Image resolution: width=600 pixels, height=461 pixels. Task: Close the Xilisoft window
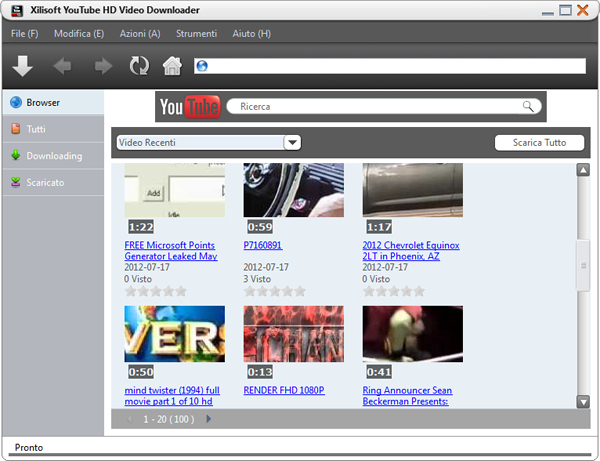pyautogui.click(x=583, y=10)
